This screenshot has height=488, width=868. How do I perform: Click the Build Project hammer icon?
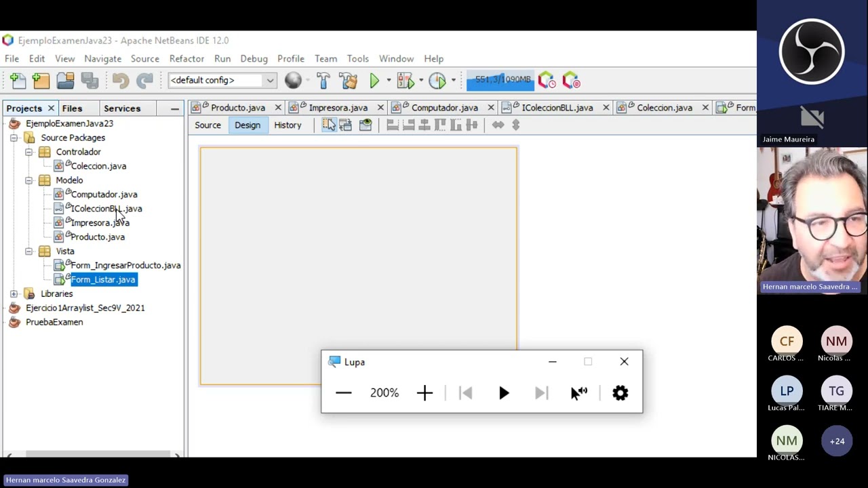(x=323, y=81)
